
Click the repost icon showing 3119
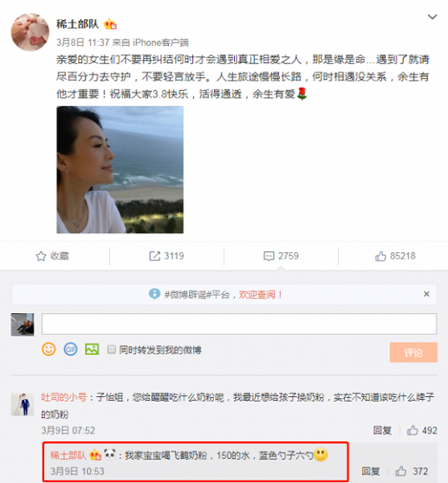154,256
